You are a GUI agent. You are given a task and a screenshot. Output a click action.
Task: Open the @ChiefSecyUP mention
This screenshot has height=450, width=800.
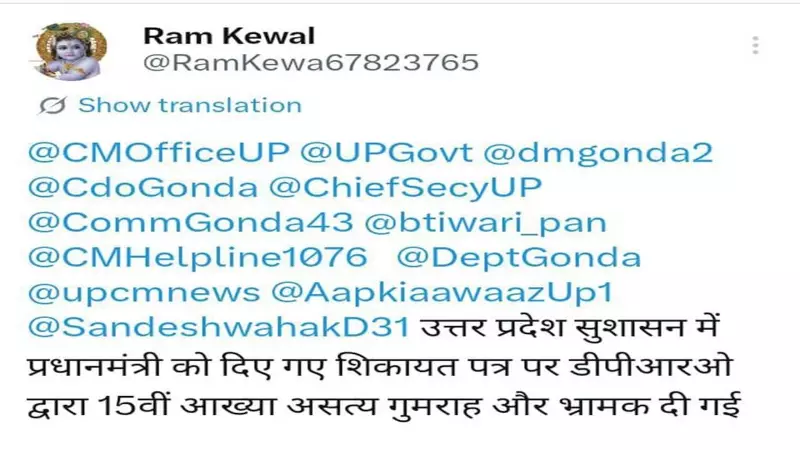405,188
